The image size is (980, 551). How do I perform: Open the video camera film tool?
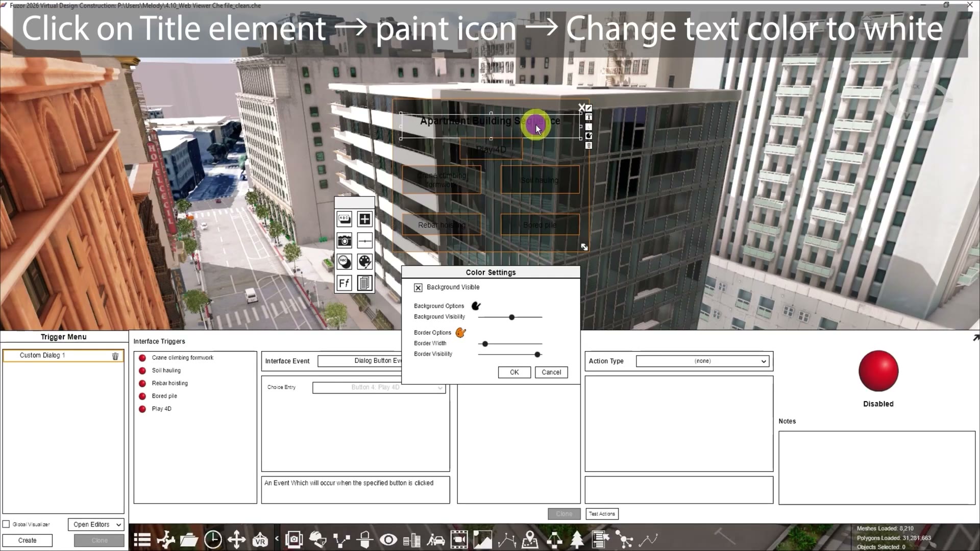[x=459, y=539]
